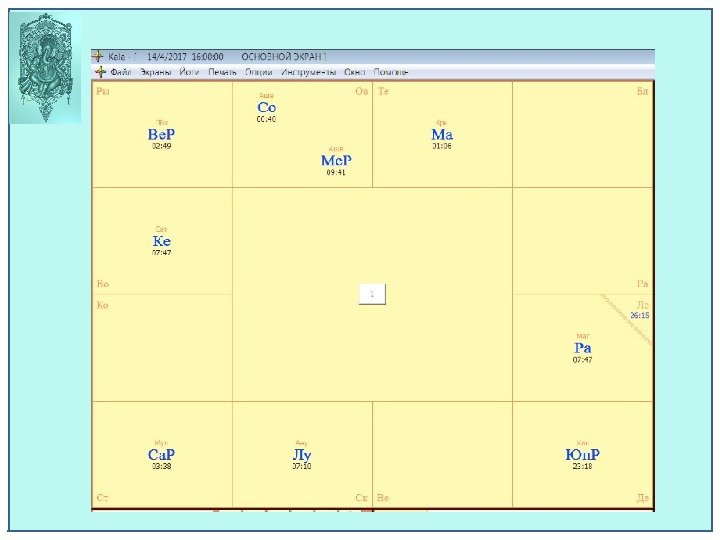
Task: Select the МеР planet label
Action: 336,161
